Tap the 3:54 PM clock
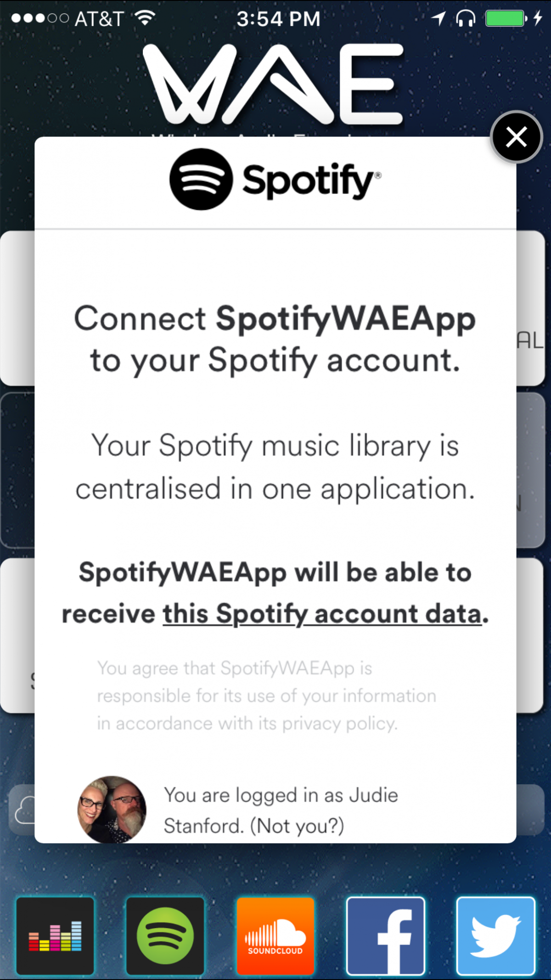The height and width of the screenshot is (980, 551). click(x=278, y=19)
